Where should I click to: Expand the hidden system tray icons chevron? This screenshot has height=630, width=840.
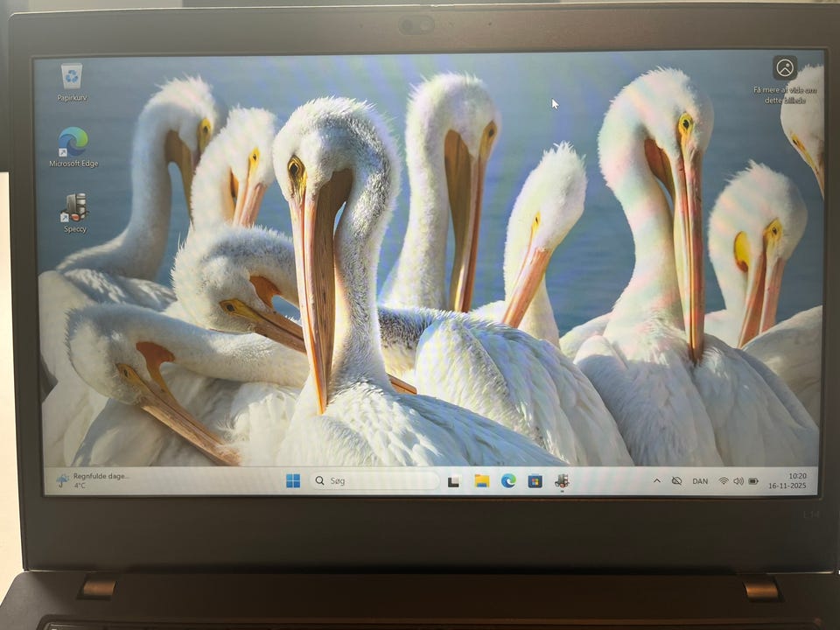(x=657, y=481)
